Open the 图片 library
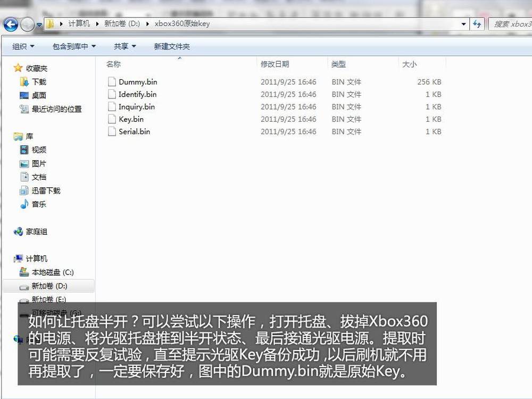This screenshot has width=532, height=399. pos(33,163)
